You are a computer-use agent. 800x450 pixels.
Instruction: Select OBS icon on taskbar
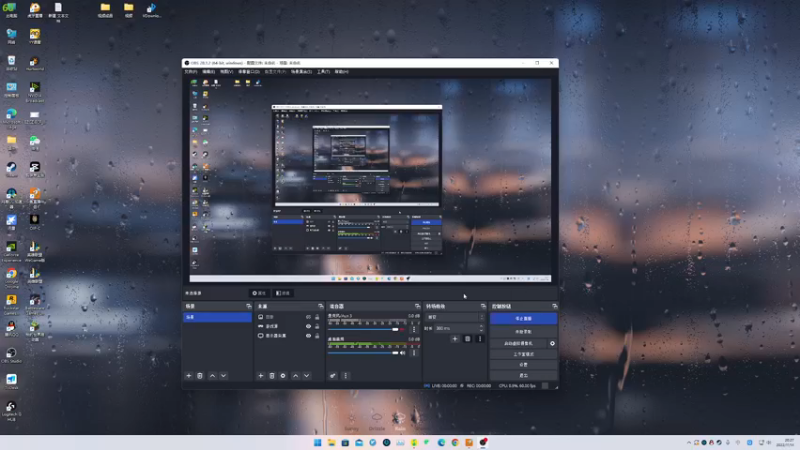click(x=483, y=442)
